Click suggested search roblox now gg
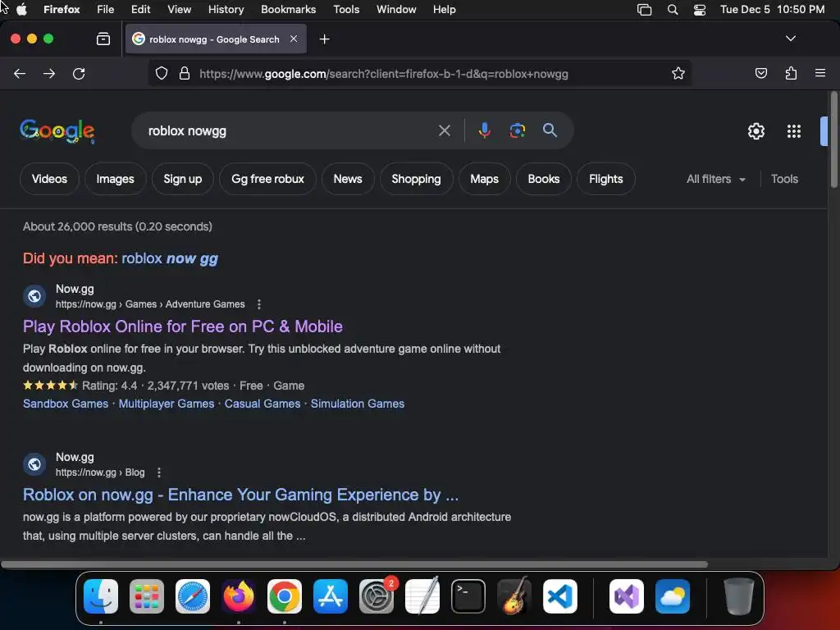This screenshot has height=630, width=840. click(x=170, y=258)
